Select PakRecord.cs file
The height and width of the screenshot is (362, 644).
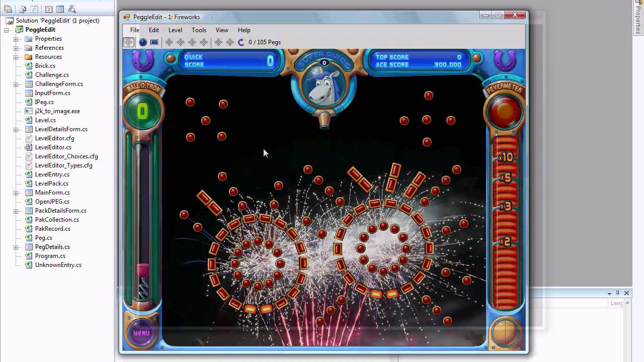pyautogui.click(x=53, y=229)
